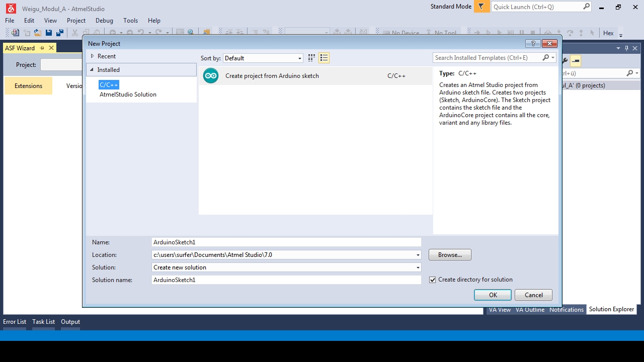Select Create project from Arduino sketch template

click(x=315, y=76)
